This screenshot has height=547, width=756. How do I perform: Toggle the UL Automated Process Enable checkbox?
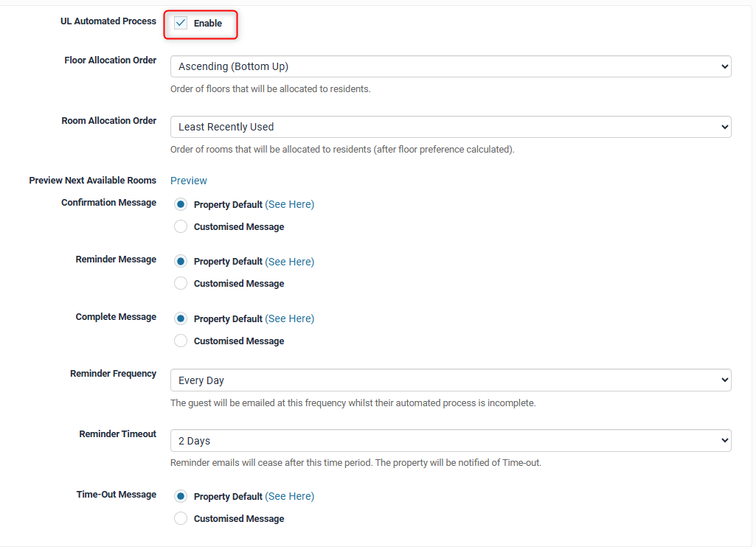[x=181, y=24]
